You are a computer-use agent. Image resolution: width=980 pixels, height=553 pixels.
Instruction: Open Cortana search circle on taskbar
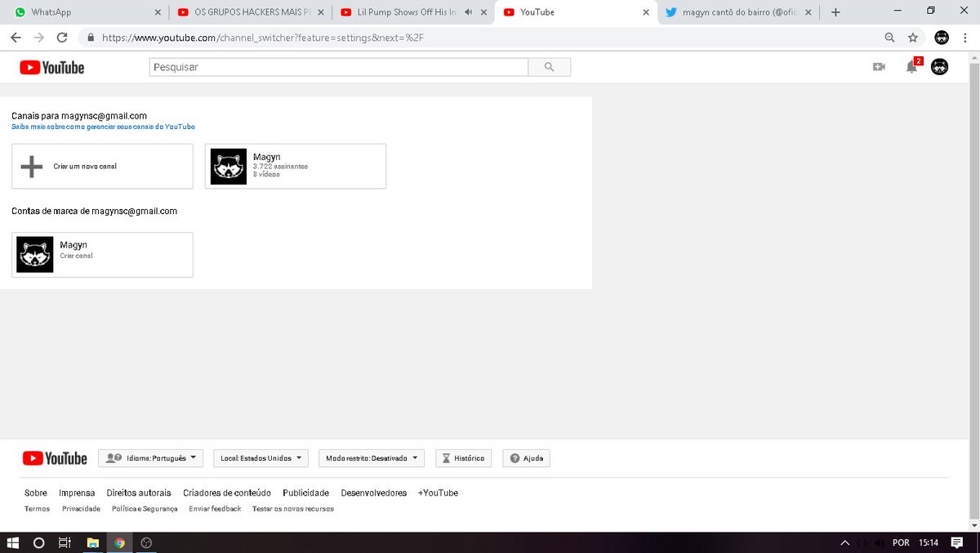tap(38, 542)
